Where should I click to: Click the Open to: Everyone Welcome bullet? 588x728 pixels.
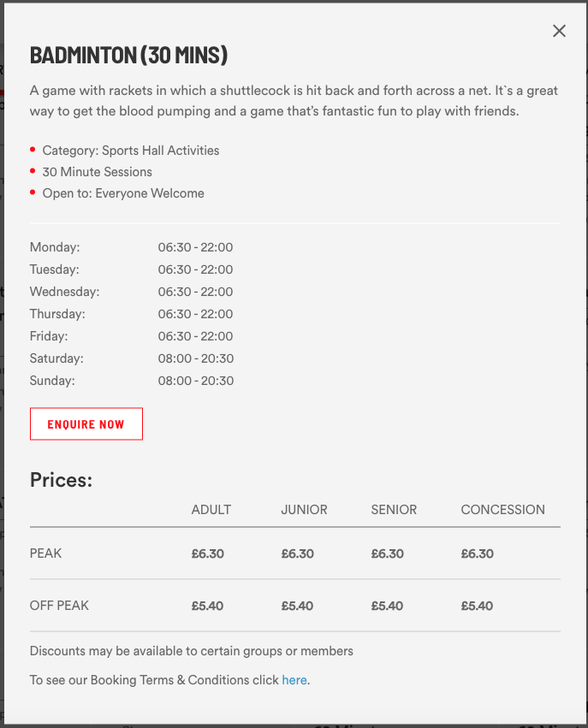(123, 192)
